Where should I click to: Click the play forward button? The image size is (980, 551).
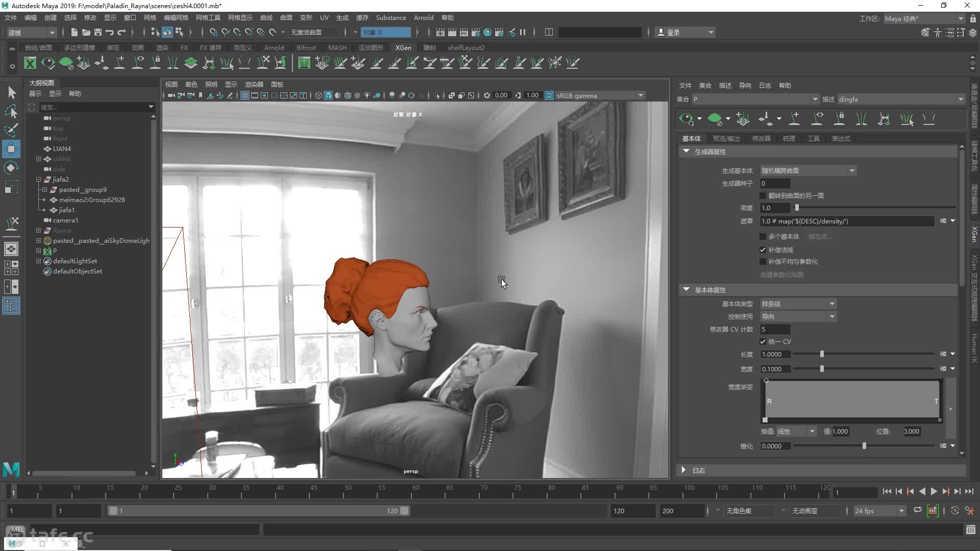pos(934,491)
